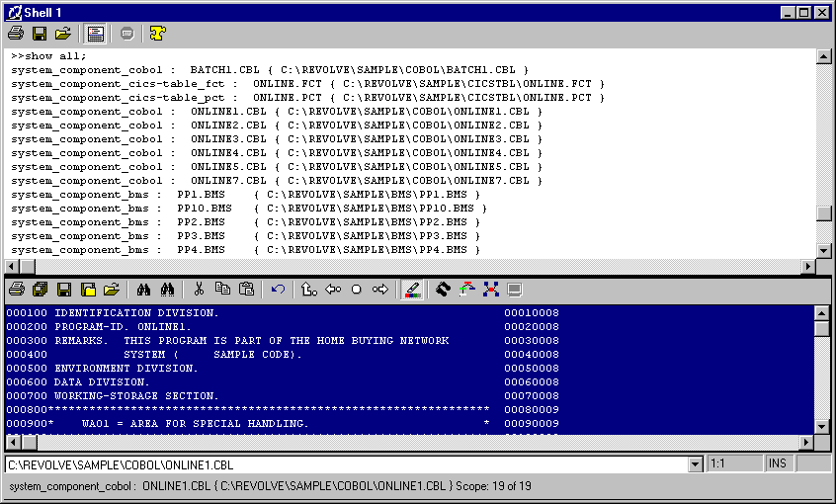Paste clipboard contents via editor toolbar
The height and width of the screenshot is (504, 836).
246,290
